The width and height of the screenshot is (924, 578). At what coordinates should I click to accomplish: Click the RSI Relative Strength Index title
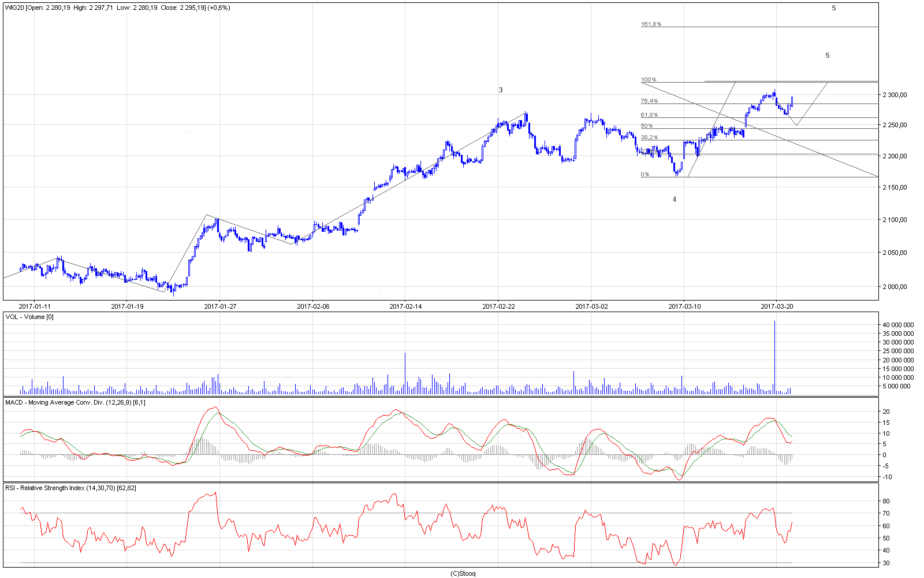(70, 488)
